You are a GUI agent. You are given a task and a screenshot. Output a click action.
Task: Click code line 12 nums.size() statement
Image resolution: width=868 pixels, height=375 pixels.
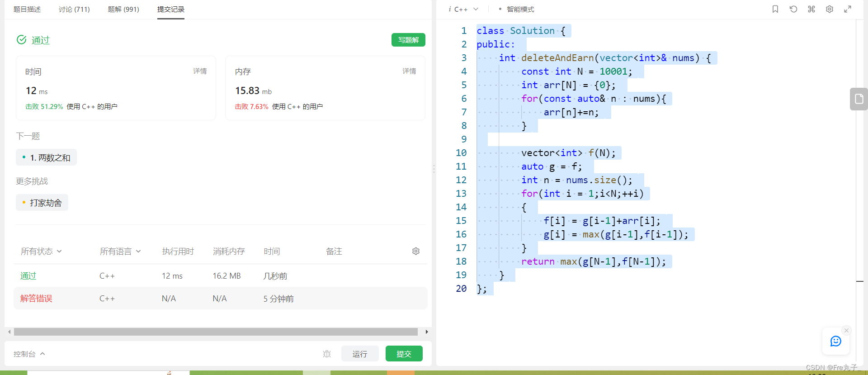click(x=577, y=180)
